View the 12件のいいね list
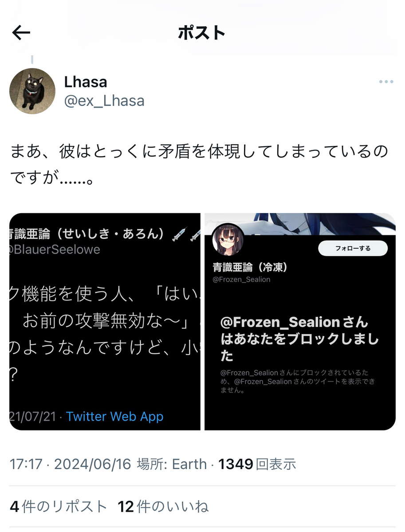 coord(163,506)
